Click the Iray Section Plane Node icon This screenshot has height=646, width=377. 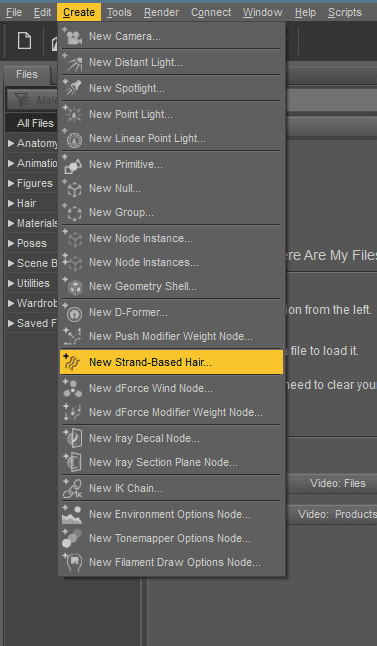coord(73,462)
